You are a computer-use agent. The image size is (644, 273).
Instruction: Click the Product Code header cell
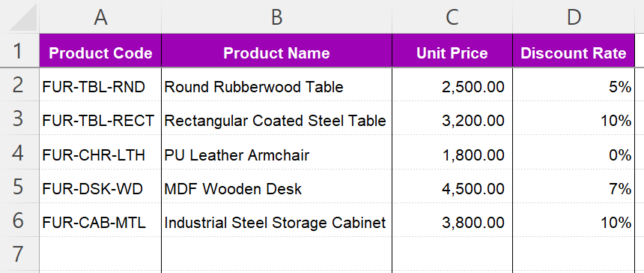click(100, 50)
